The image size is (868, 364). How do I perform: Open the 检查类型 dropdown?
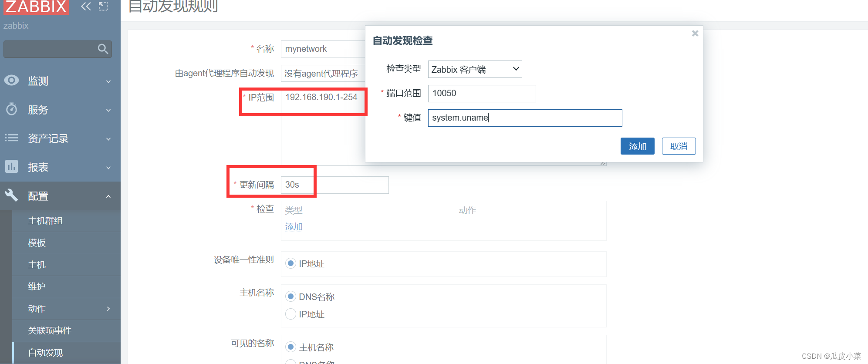pyautogui.click(x=475, y=69)
